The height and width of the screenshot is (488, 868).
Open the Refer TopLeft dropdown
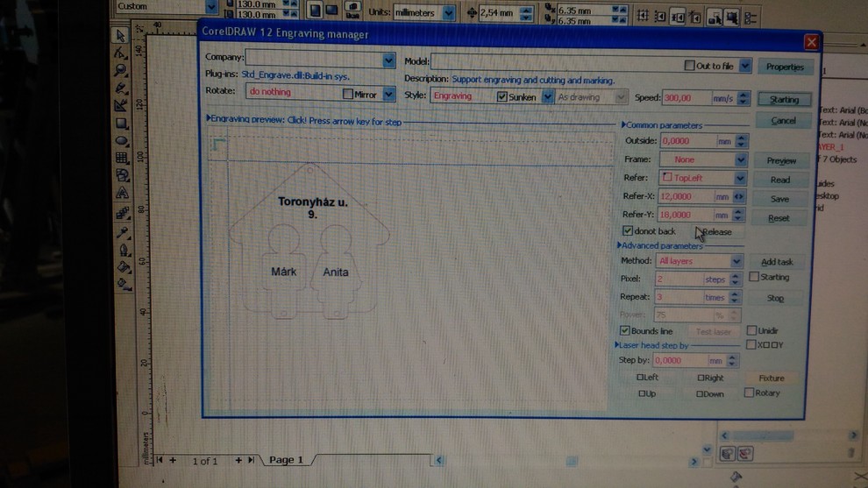tap(740, 178)
